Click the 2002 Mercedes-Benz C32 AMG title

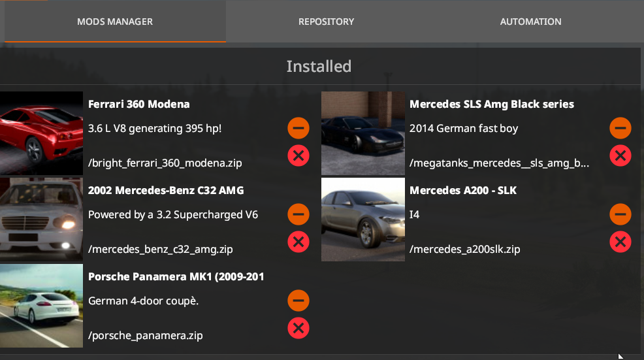tap(166, 190)
